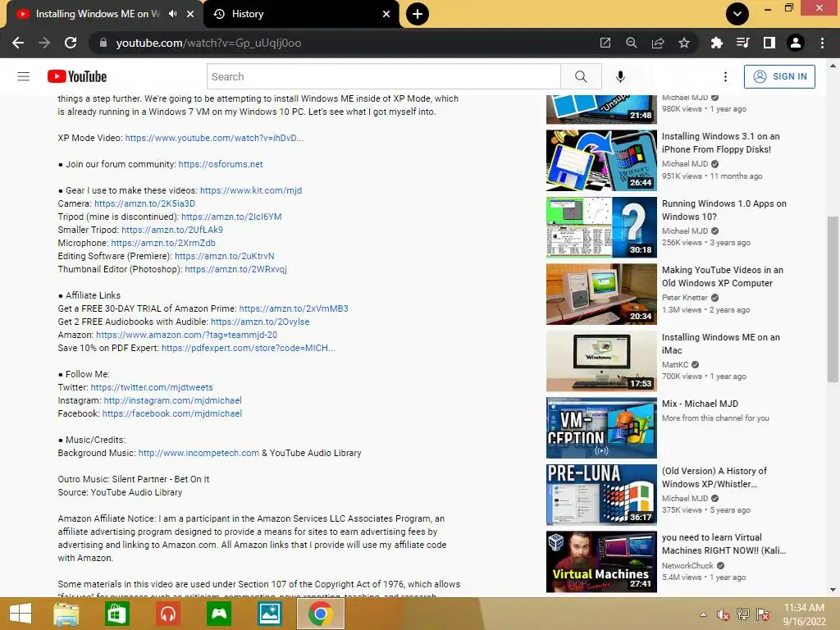Open File Explorer from taskbar
This screenshot has height=630, width=840.
66,614
